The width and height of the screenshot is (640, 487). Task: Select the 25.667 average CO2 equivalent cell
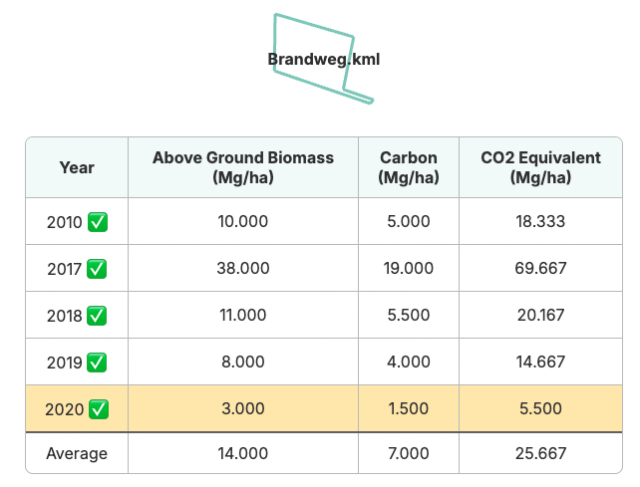click(541, 453)
